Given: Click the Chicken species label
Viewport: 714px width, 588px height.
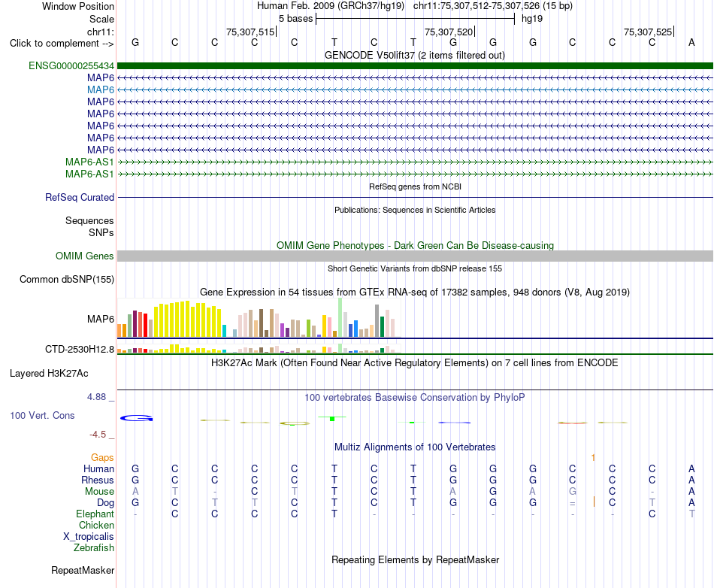Looking at the screenshot, I should coord(96,525).
